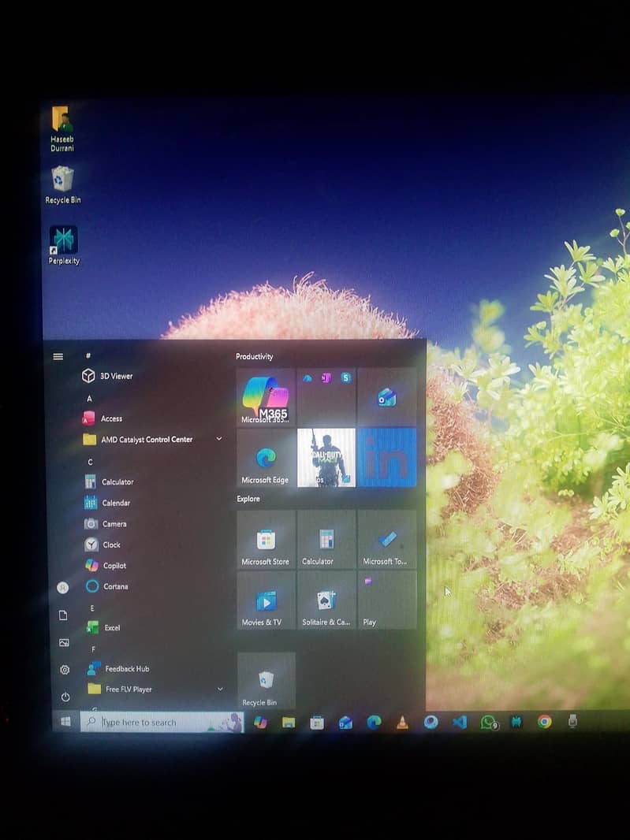Open the Solitaire & Casual Games tile
This screenshot has height=840, width=630.
326,600
